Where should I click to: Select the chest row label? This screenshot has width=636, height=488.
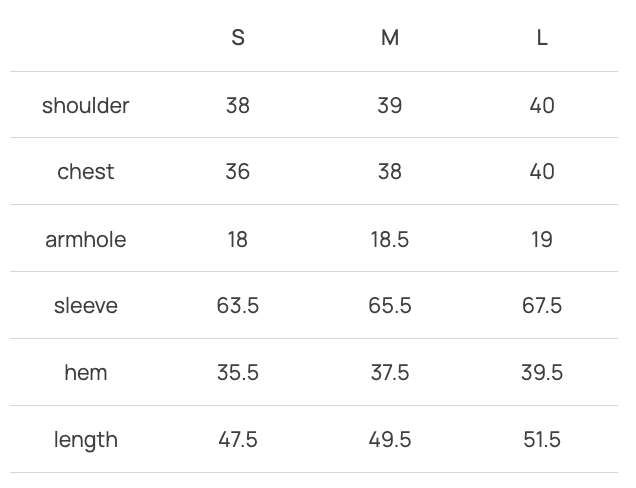[86, 172]
